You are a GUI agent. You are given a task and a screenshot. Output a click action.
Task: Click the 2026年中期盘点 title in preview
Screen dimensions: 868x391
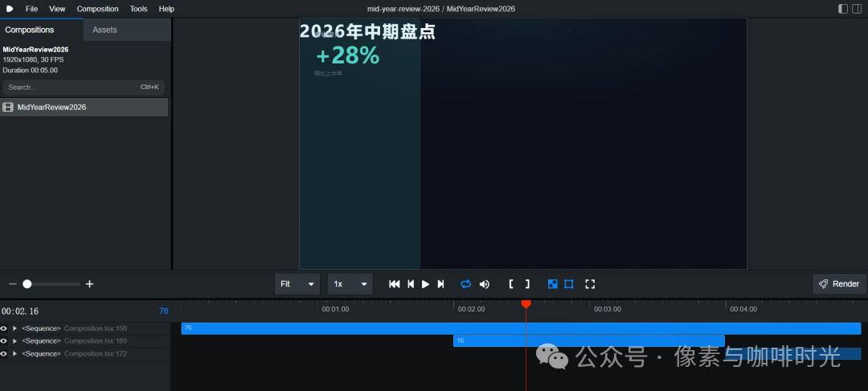[367, 31]
